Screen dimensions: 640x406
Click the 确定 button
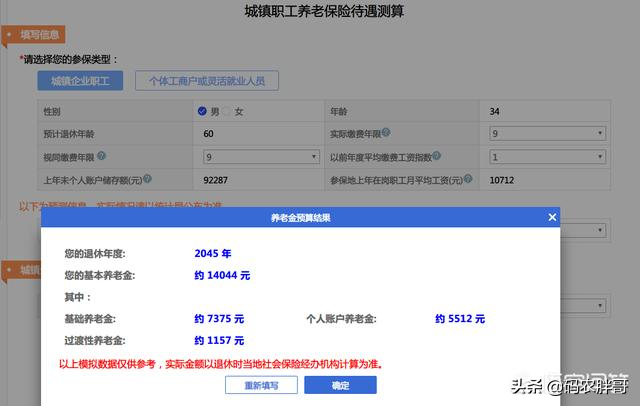340,385
